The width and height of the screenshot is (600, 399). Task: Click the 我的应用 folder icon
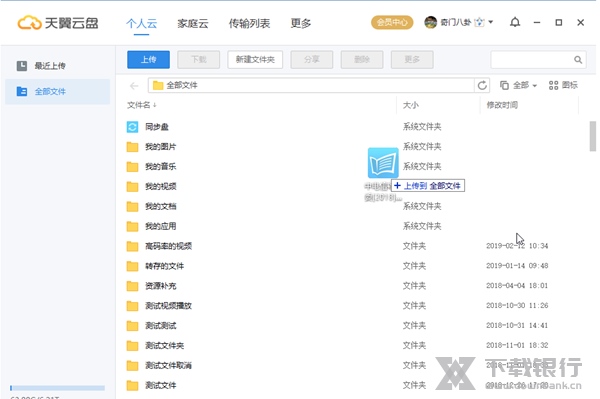[x=132, y=226]
